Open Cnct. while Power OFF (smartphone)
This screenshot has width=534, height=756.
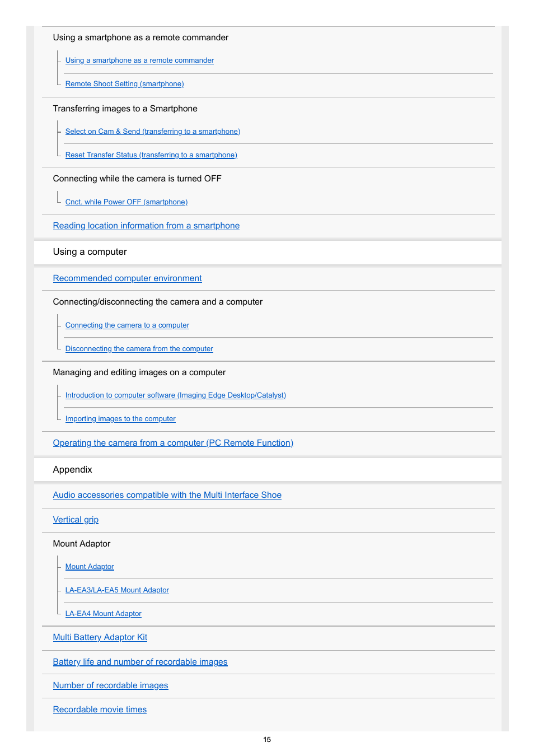(x=127, y=202)
